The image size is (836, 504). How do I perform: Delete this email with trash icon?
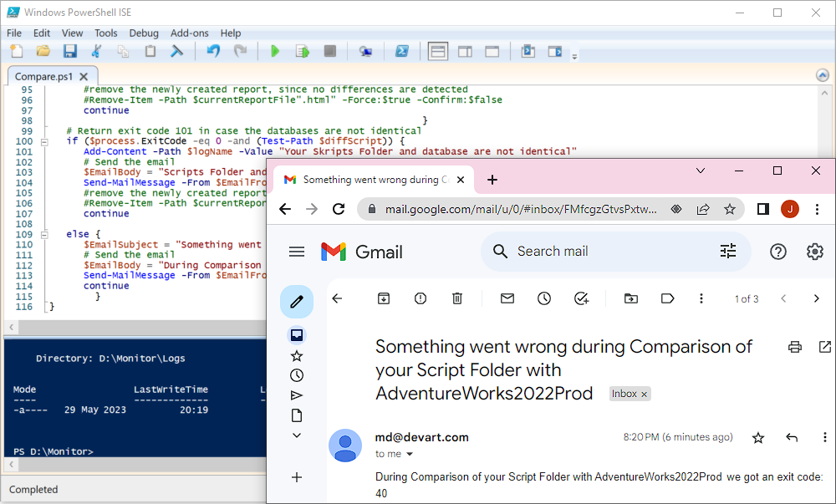(457, 298)
